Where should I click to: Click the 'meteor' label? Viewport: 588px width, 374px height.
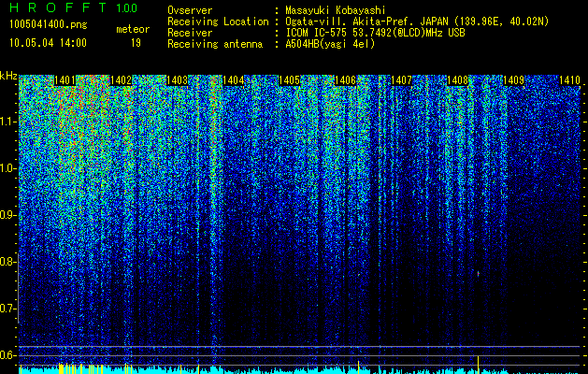(x=133, y=29)
